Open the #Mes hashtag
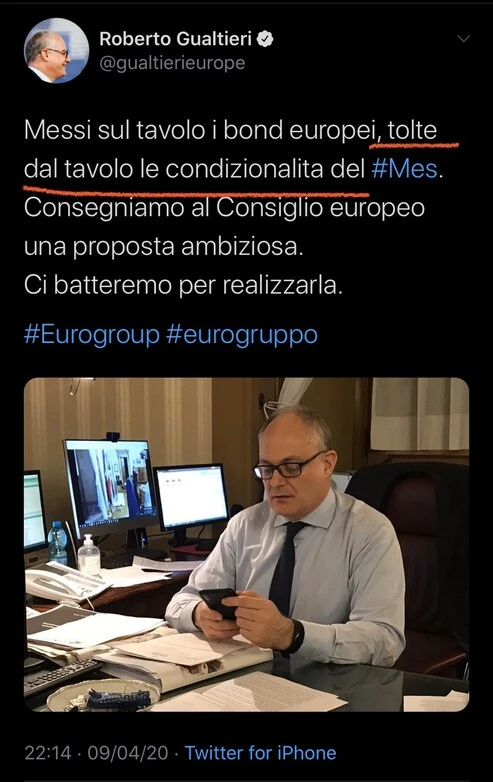This screenshot has height=782, width=493. (404, 169)
